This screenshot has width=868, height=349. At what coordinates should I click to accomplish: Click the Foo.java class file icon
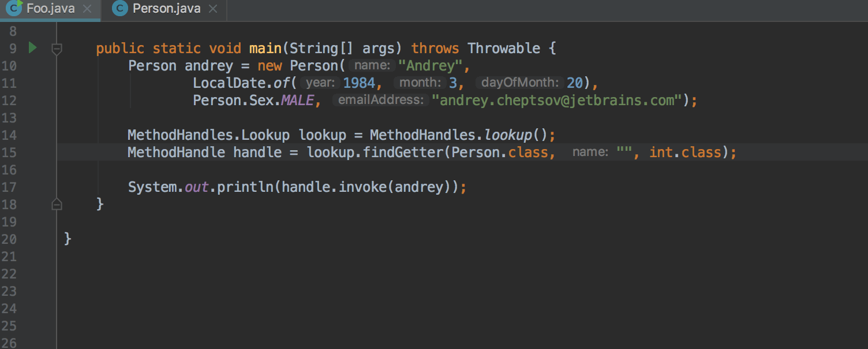tap(14, 9)
